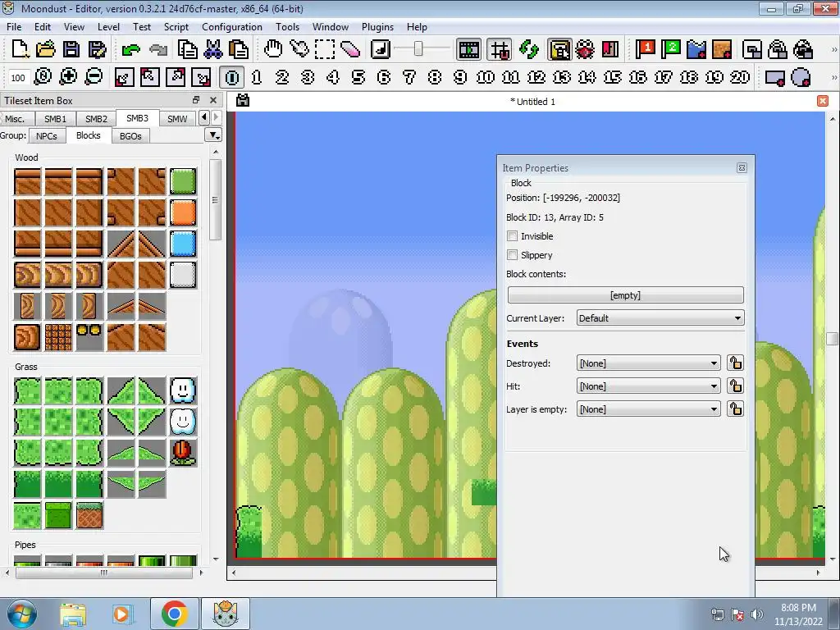Click the gray Redo arrow

[x=158, y=49]
